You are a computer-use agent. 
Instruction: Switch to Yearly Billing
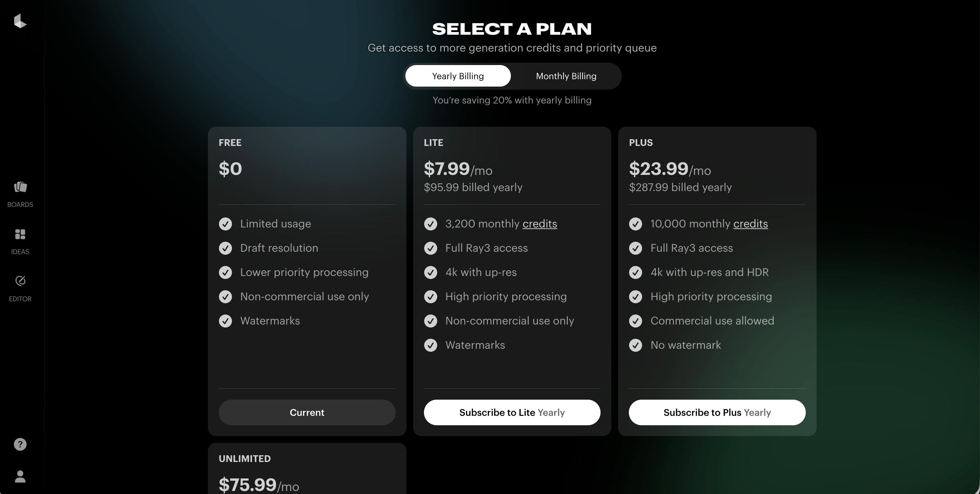coord(458,76)
